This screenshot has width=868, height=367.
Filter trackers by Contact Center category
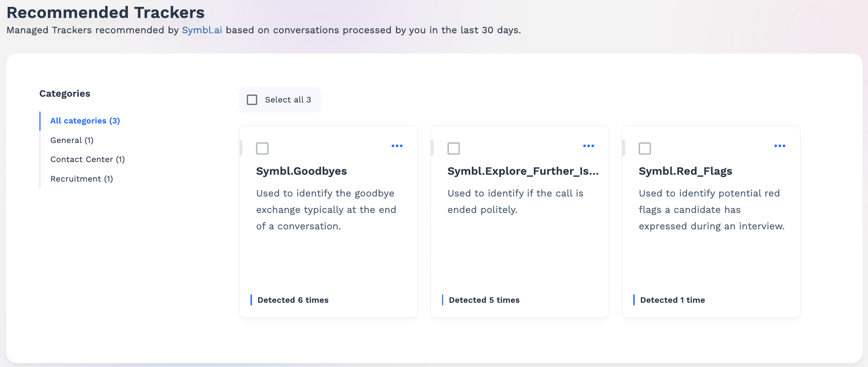point(88,159)
